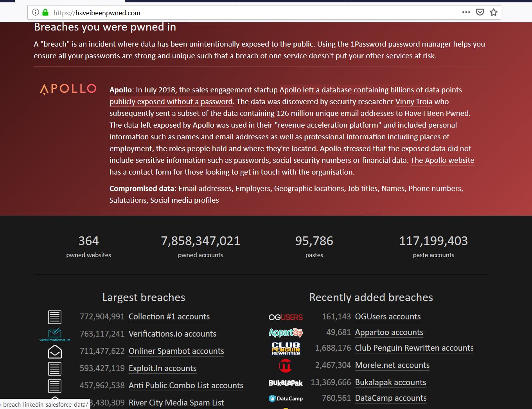The height and width of the screenshot is (409, 532).
Task: Open The Apollo website contact form link
Action: tap(292, 166)
